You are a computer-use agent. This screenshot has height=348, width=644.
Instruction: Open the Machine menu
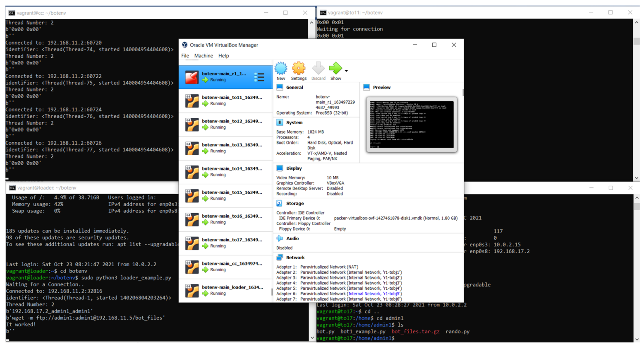tap(203, 56)
